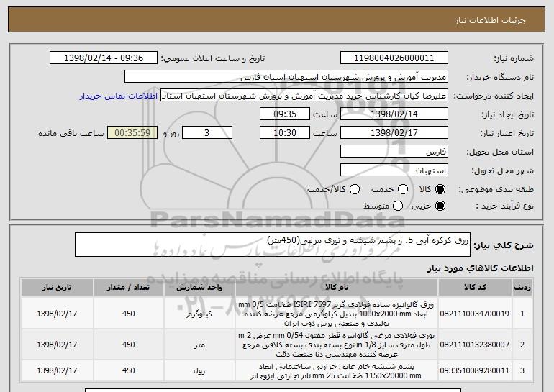554x392 pixels.
Task: Click need date 1398/02/17 in row 3
Action: [57, 370]
